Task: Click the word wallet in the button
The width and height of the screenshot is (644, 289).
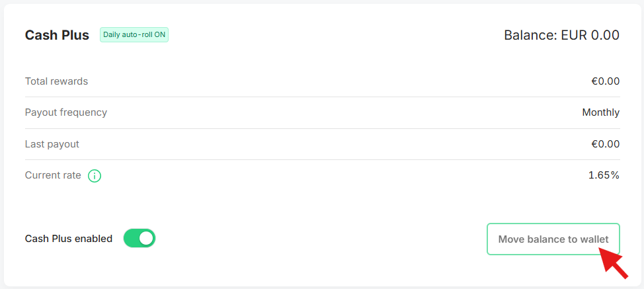Action: [x=594, y=239]
